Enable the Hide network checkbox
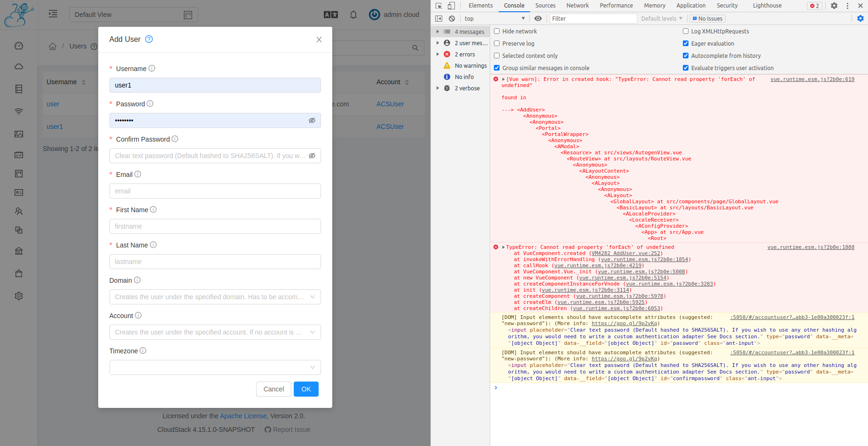868x446 pixels. tap(497, 31)
